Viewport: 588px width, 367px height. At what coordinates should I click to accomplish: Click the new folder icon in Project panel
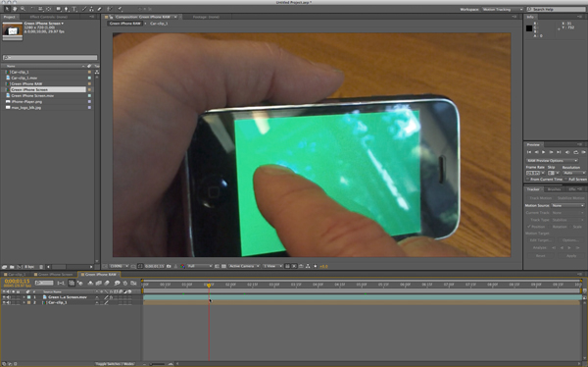pos(12,267)
